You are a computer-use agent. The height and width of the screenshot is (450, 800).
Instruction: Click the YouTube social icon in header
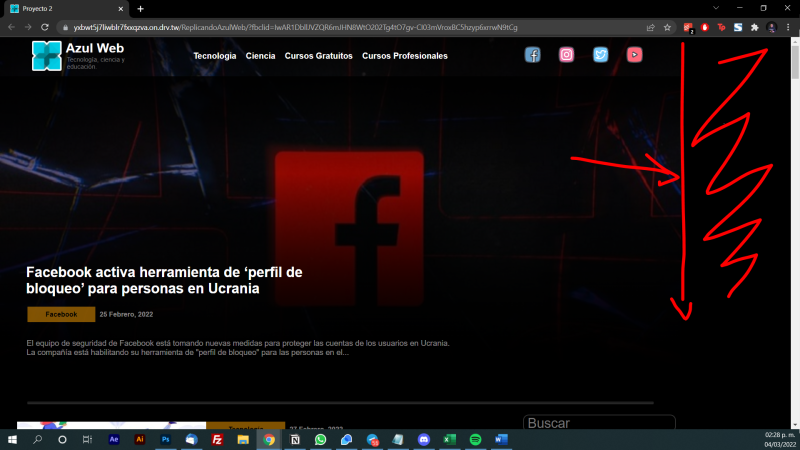(634, 55)
